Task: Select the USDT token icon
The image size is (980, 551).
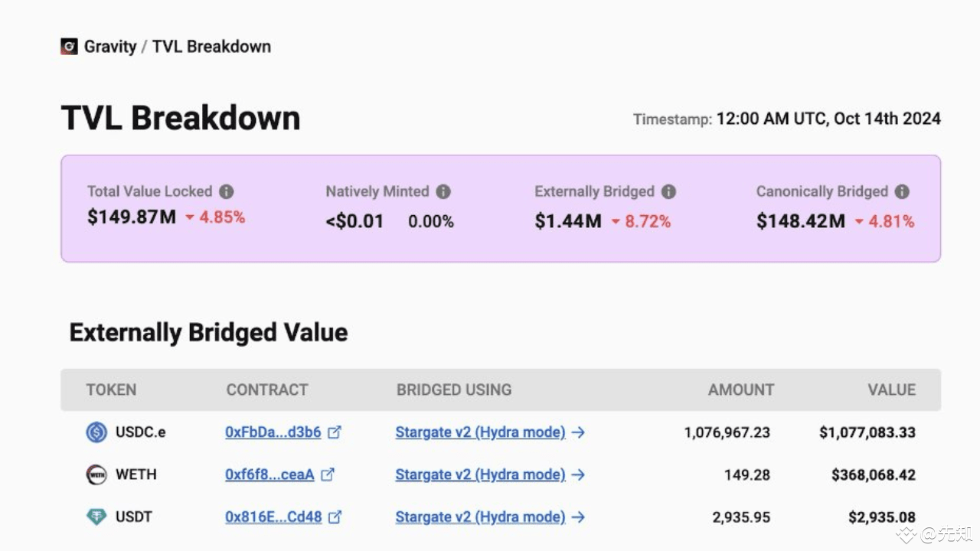Action: point(96,517)
